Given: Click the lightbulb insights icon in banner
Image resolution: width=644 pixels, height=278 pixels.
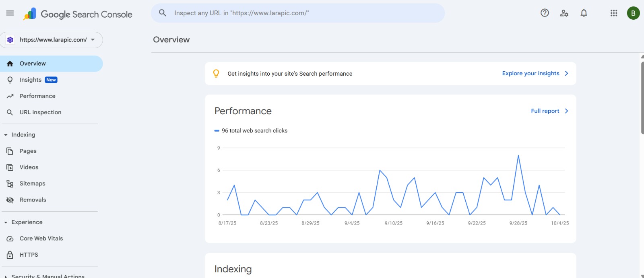Looking at the screenshot, I should pyautogui.click(x=216, y=73).
